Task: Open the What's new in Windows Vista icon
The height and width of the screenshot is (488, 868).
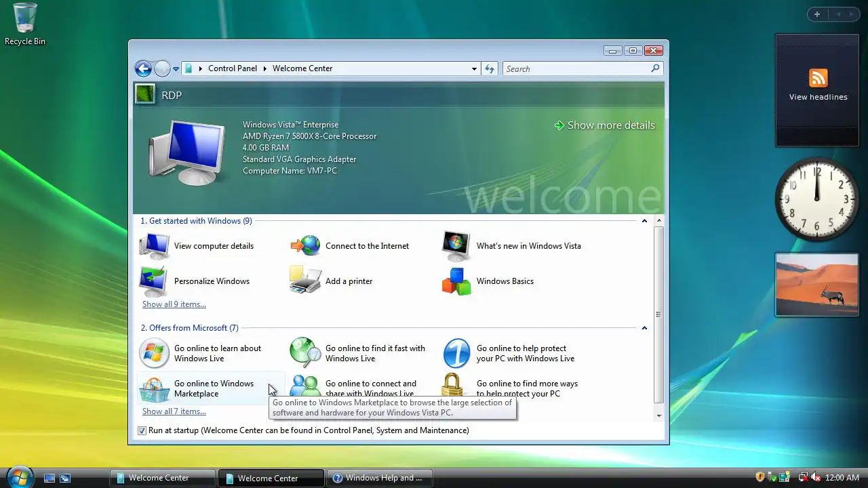Action: tap(456, 246)
